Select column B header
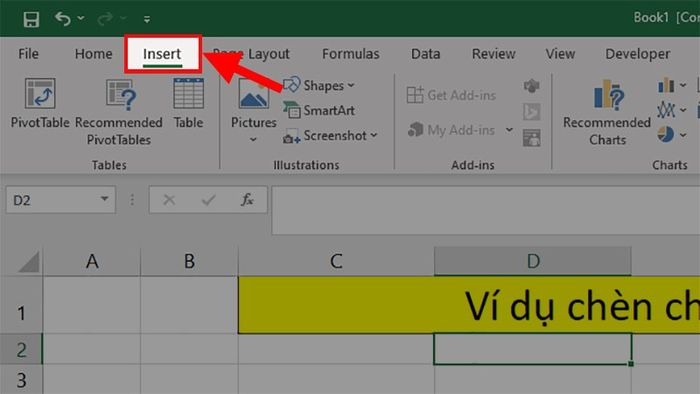Viewport: 700px width, 394px height. (x=189, y=261)
